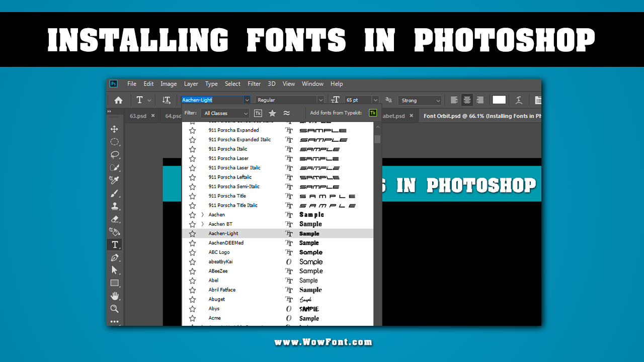644x362 pixels.
Task: Open the All Classes filter dropdown
Action: [x=224, y=113]
